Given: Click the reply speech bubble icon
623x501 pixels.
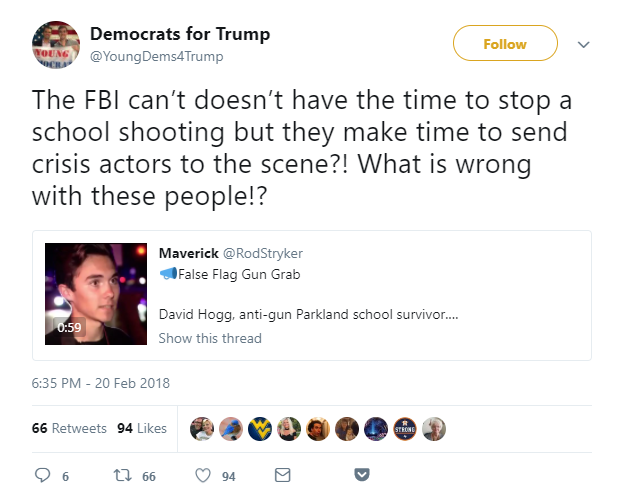Looking at the screenshot, I should pyautogui.click(x=43, y=475).
